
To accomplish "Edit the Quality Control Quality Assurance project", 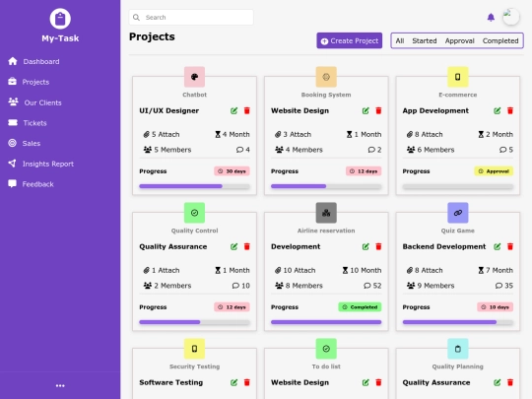I will (233, 246).
